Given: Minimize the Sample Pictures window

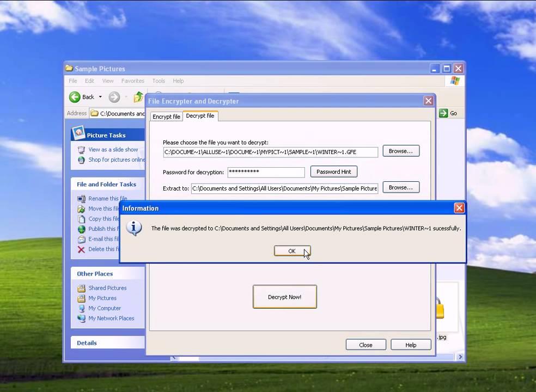Looking at the screenshot, I should click(435, 69).
